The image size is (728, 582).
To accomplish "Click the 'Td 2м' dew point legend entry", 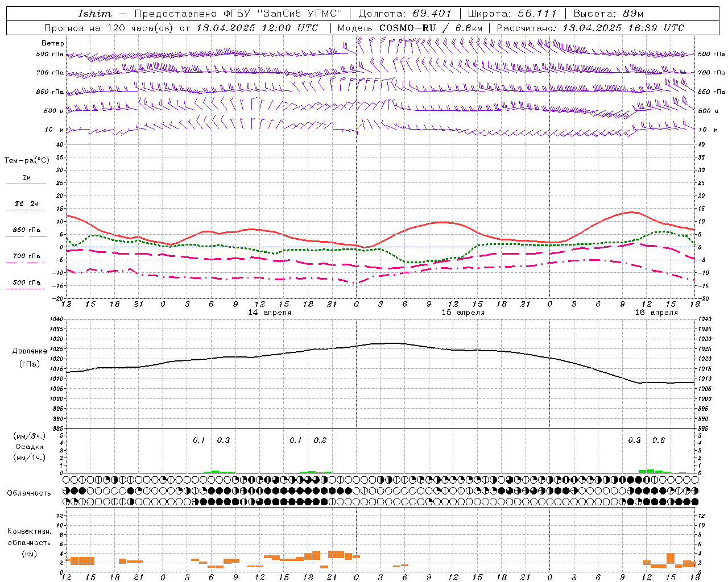I will [27, 203].
